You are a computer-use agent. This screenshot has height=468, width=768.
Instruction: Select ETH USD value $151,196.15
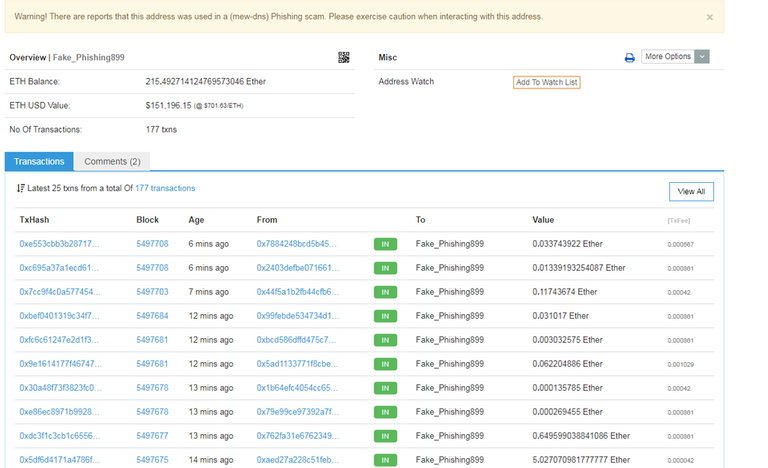(168, 105)
